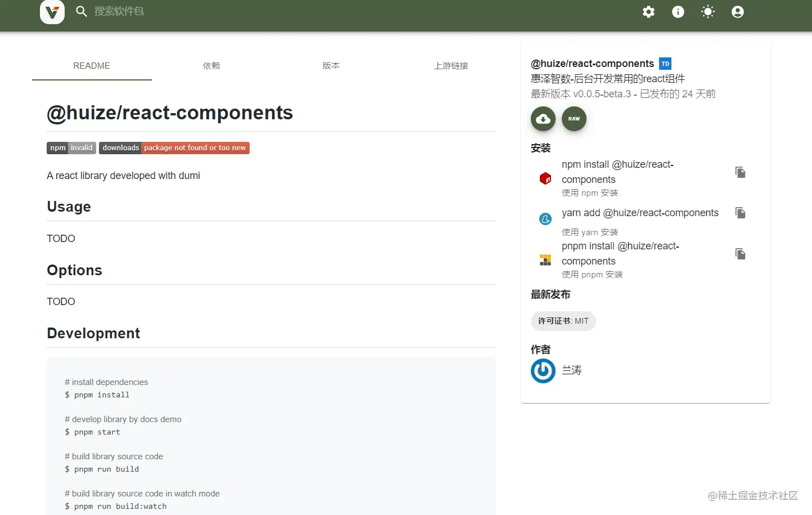
Task: Click the TODO text under Options
Action: (61, 302)
